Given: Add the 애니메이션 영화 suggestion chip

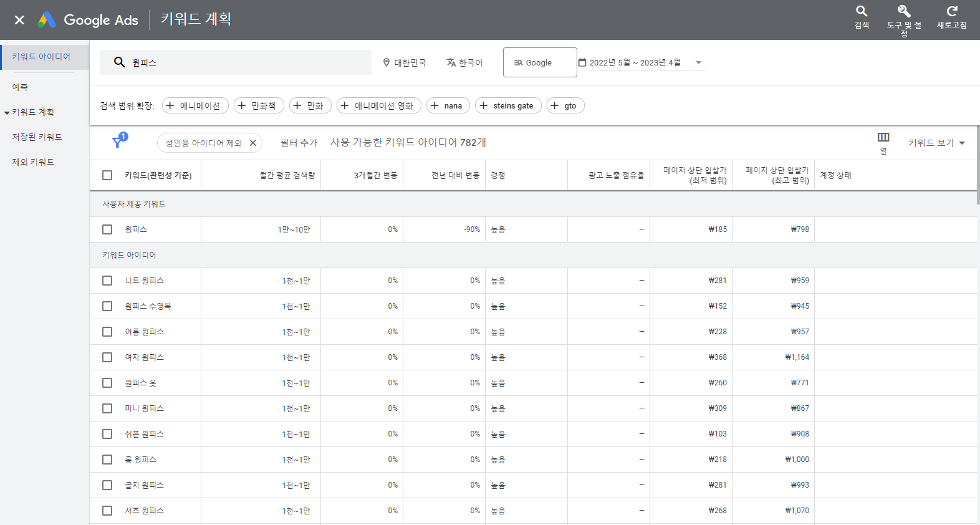Looking at the screenshot, I should [379, 105].
